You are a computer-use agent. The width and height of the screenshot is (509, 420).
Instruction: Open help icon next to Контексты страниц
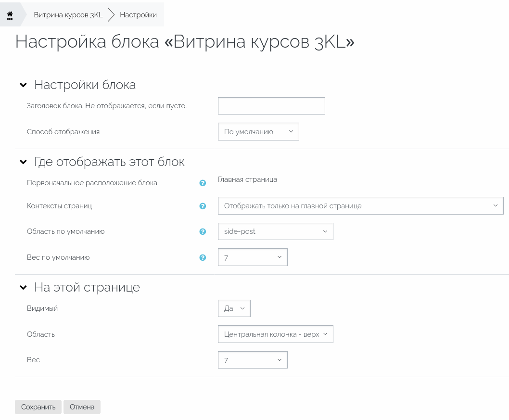[203, 206]
